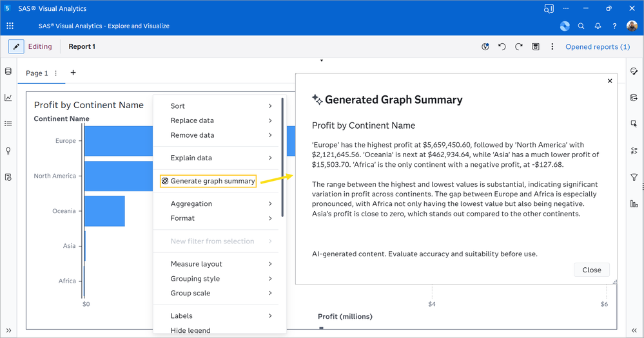The width and height of the screenshot is (644, 338).
Task: Open the bar chart icon in right sidebar
Action: click(x=634, y=203)
